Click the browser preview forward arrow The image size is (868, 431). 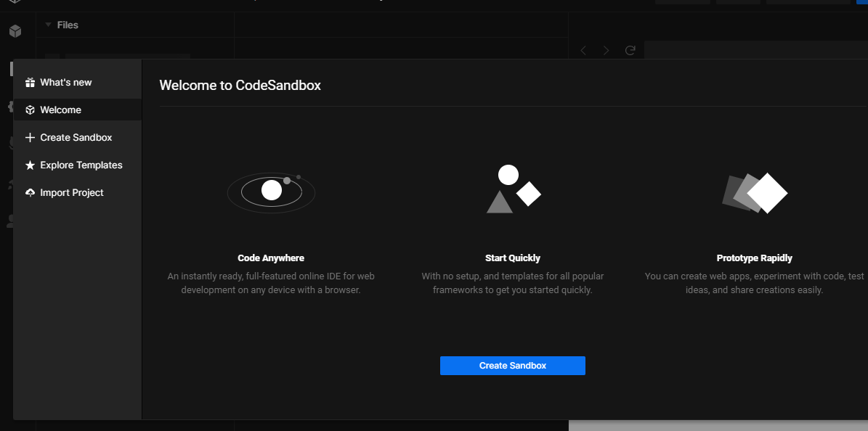click(607, 50)
